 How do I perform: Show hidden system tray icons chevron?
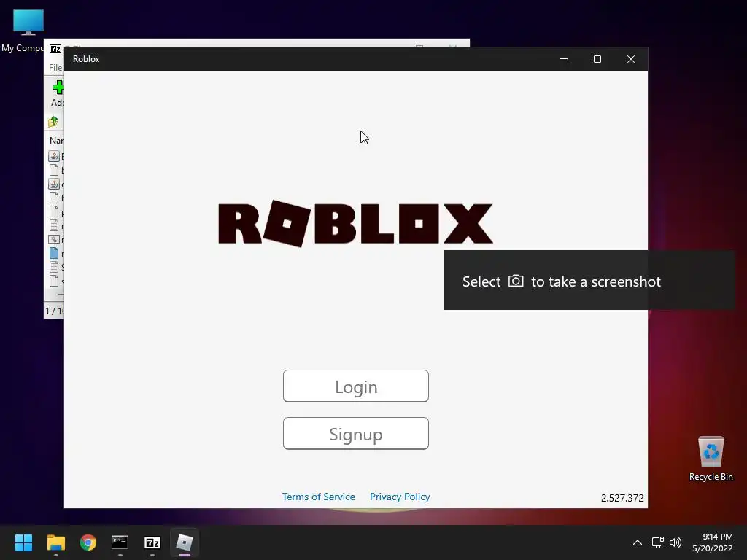(637, 542)
